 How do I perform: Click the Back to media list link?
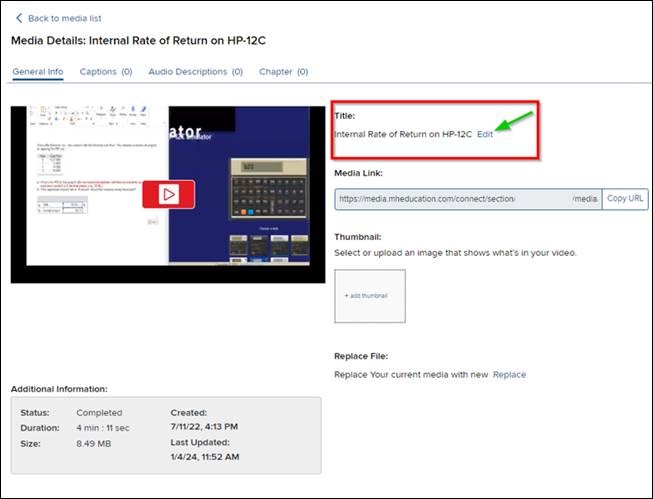coord(64,18)
